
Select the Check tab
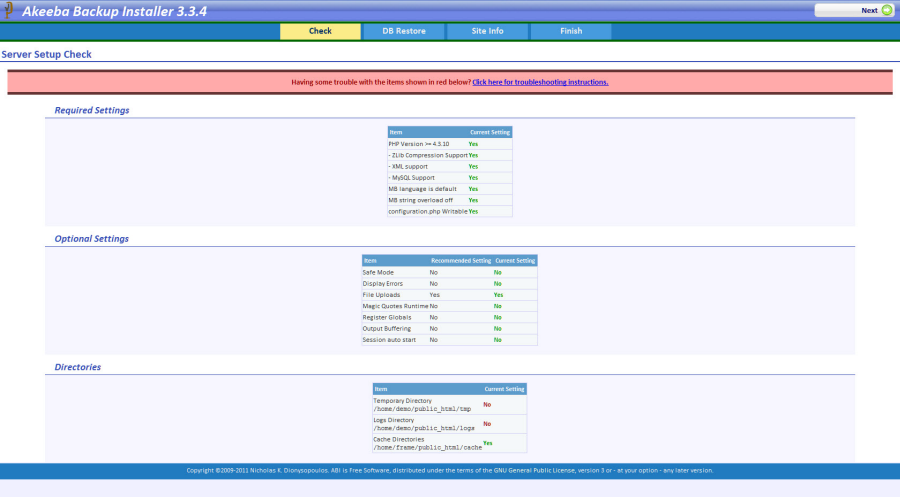[x=320, y=31]
